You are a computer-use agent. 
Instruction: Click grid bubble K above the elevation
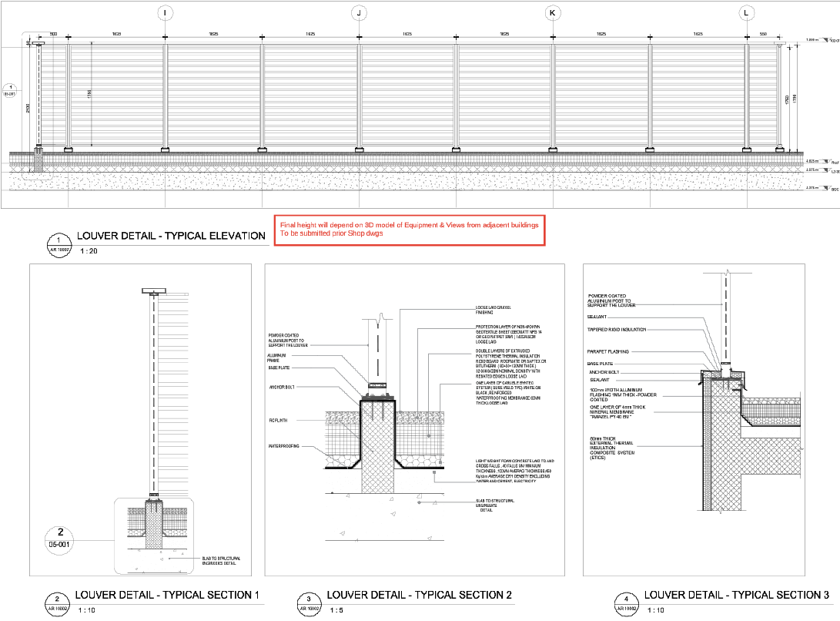pyautogui.click(x=552, y=13)
